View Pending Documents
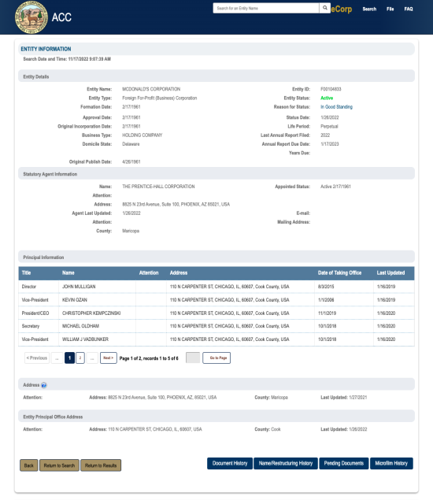The width and height of the screenshot is (433, 504). [x=344, y=464]
